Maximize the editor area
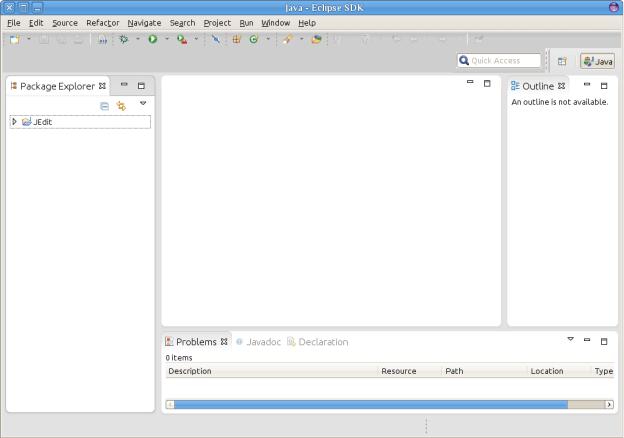 pyautogui.click(x=487, y=83)
